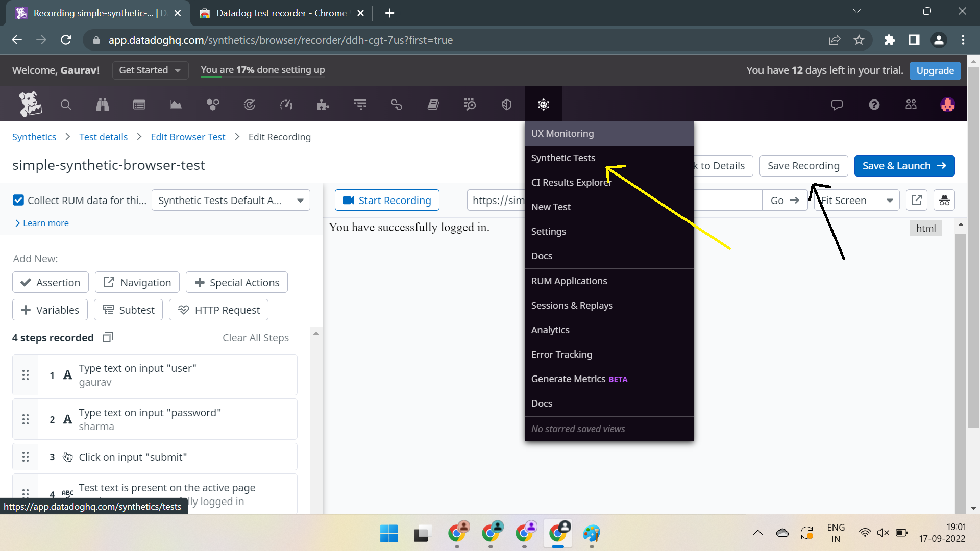
Task: Open the help question mark icon
Action: point(874,105)
